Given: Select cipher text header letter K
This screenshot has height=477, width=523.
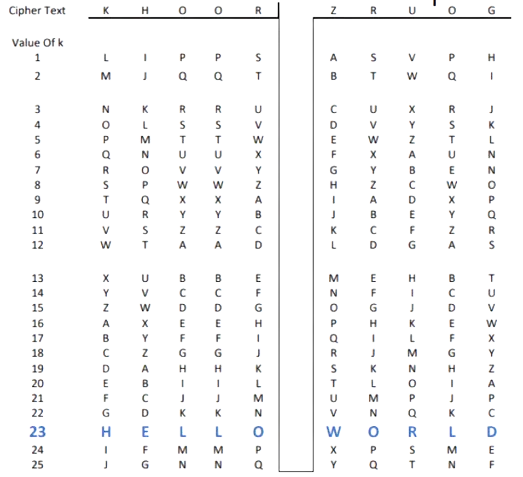Looking at the screenshot, I should point(106,11).
